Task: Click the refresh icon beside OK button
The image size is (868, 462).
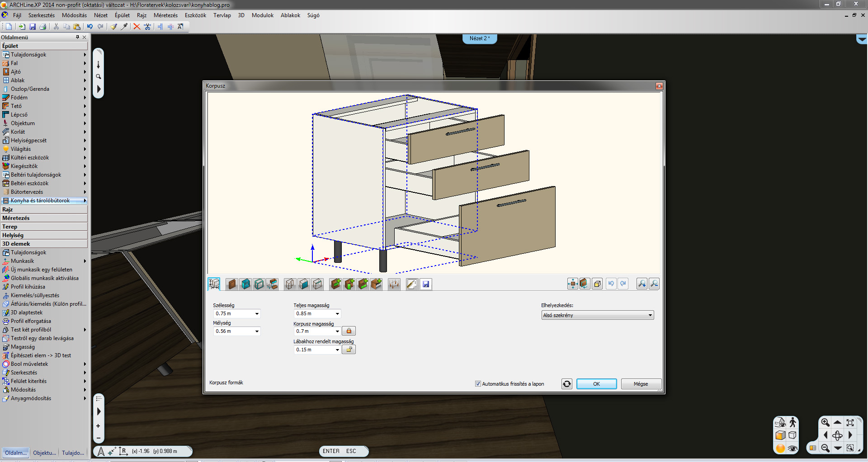Action: point(566,384)
